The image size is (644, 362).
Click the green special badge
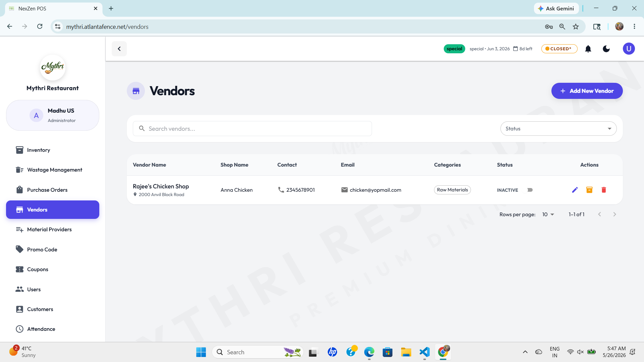(454, 49)
